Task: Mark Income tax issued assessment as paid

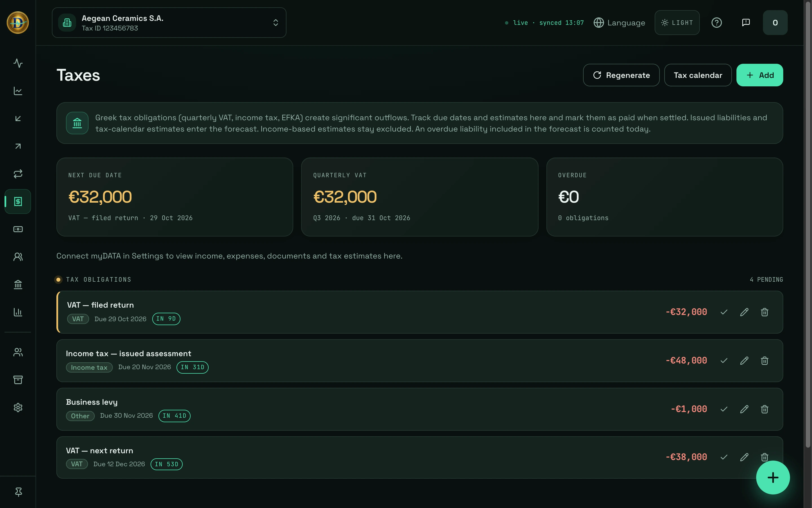Action: pyautogui.click(x=724, y=360)
